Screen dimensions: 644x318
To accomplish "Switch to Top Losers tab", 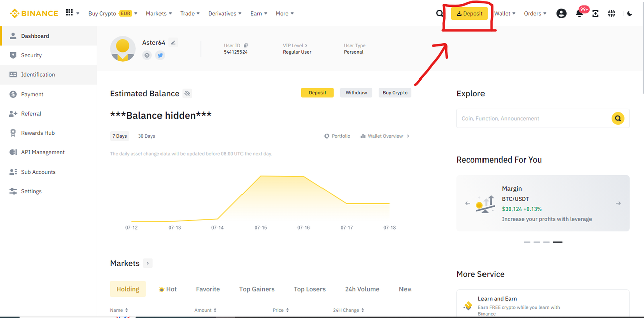I will [x=310, y=289].
